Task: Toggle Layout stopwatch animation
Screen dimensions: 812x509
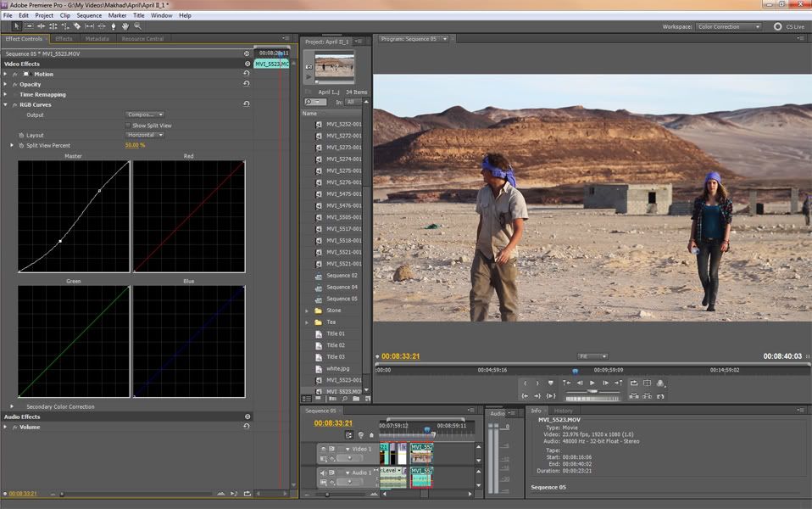Action: pyautogui.click(x=21, y=136)
